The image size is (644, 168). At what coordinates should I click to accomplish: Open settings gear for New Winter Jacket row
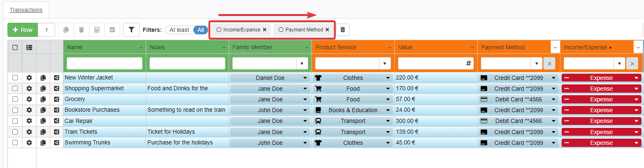tap(29, 78)
